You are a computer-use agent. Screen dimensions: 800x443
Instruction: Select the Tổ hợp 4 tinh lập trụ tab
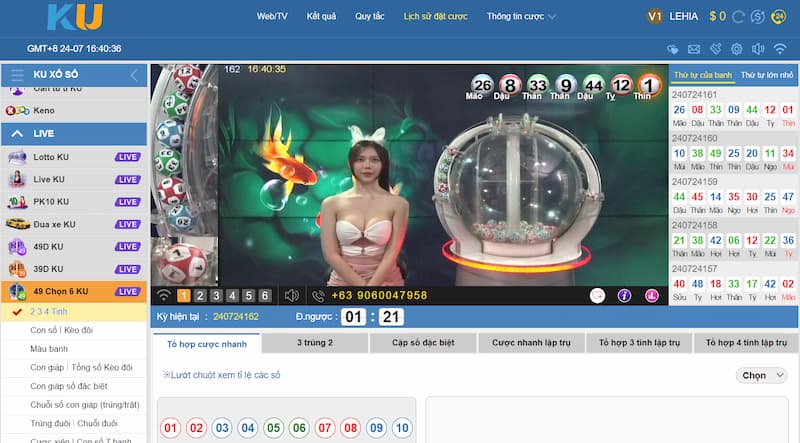pos(746,343)
